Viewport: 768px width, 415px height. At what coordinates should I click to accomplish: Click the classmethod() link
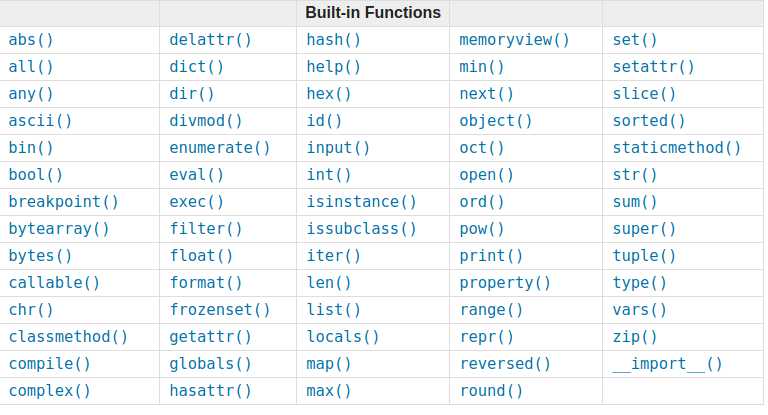point(68,337)
